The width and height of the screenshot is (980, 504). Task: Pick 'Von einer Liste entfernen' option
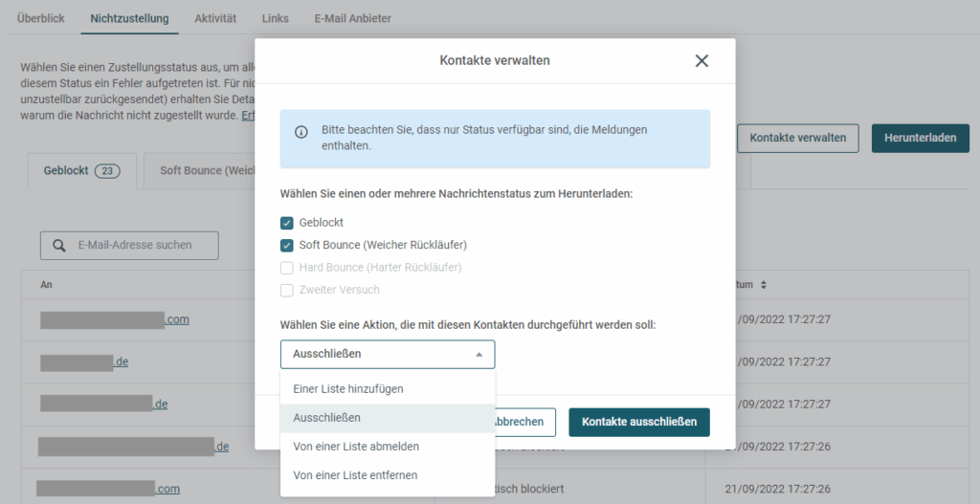tap(355, 475)
